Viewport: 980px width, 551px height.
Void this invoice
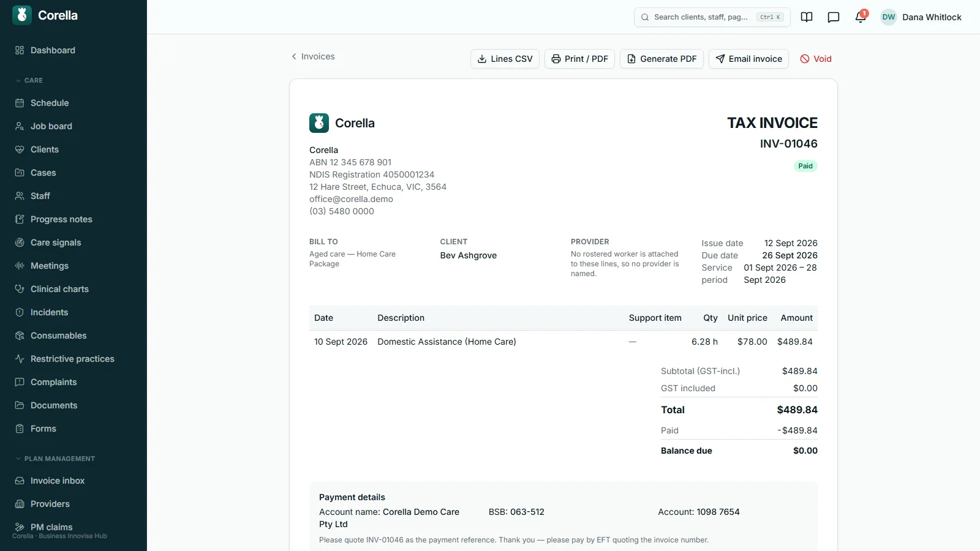(x=816, y=59)
